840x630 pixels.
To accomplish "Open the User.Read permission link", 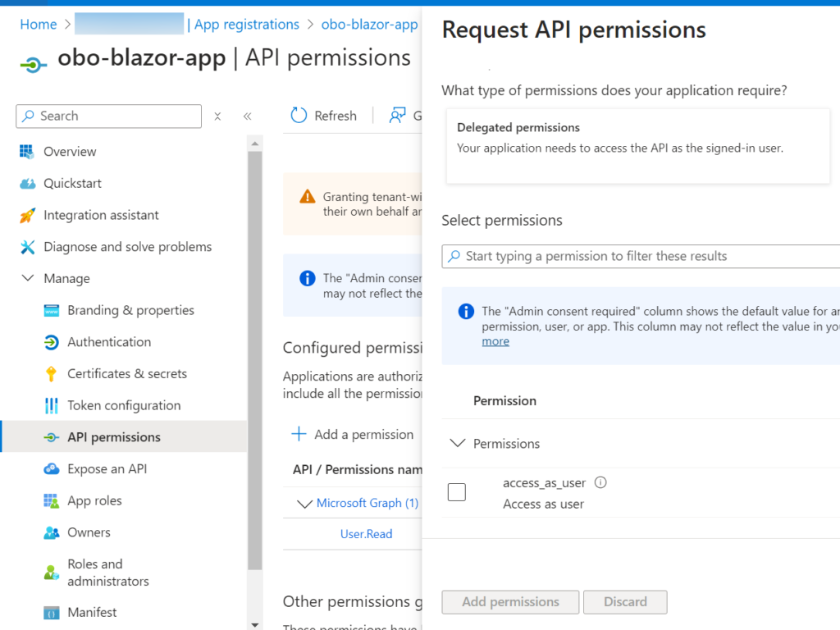I will tap(367, 534).
